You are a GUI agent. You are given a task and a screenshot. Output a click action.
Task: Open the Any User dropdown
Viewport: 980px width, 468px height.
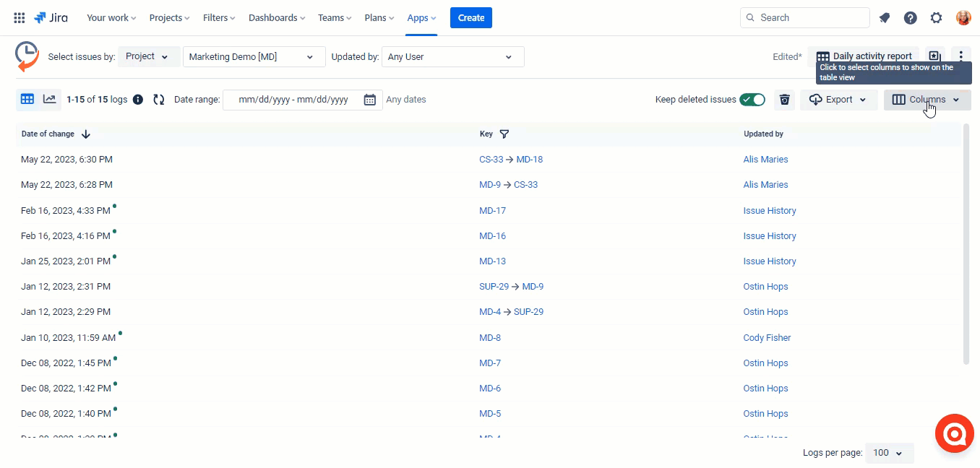[453, 57]
